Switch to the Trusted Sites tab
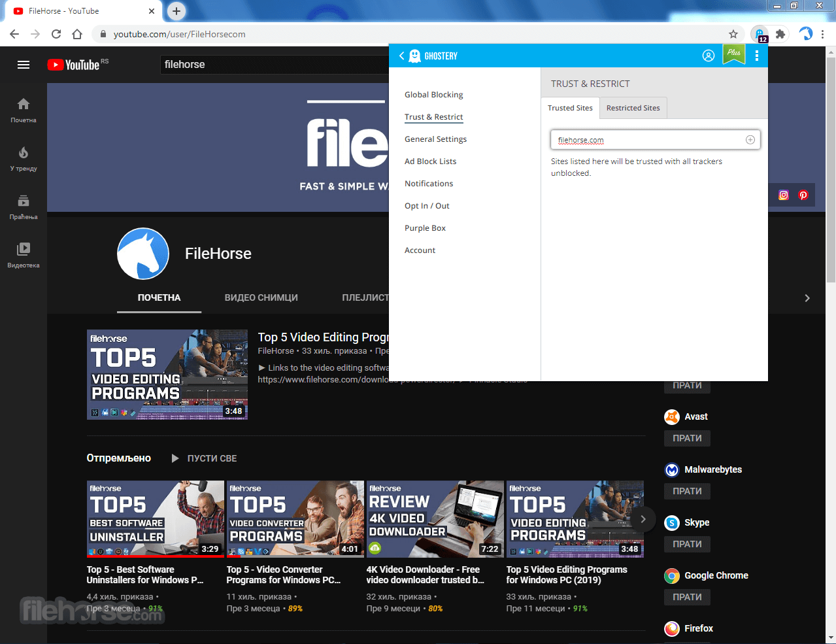The width and height of the screenshot is (836, 644). (x=570, y=108)
